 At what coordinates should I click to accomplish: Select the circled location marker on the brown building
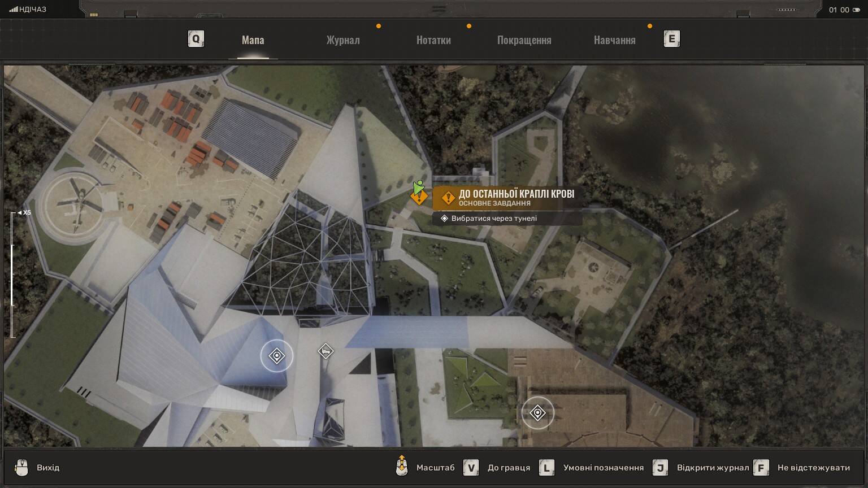537,413
